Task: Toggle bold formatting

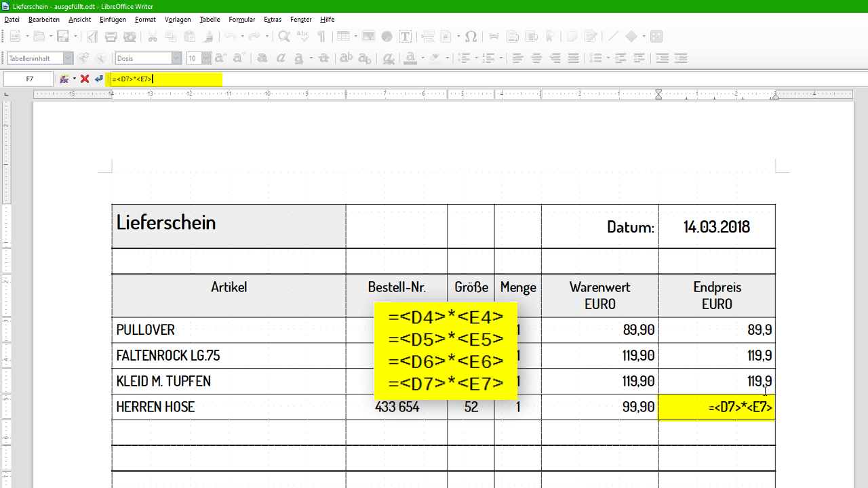Action: point(262,58)
